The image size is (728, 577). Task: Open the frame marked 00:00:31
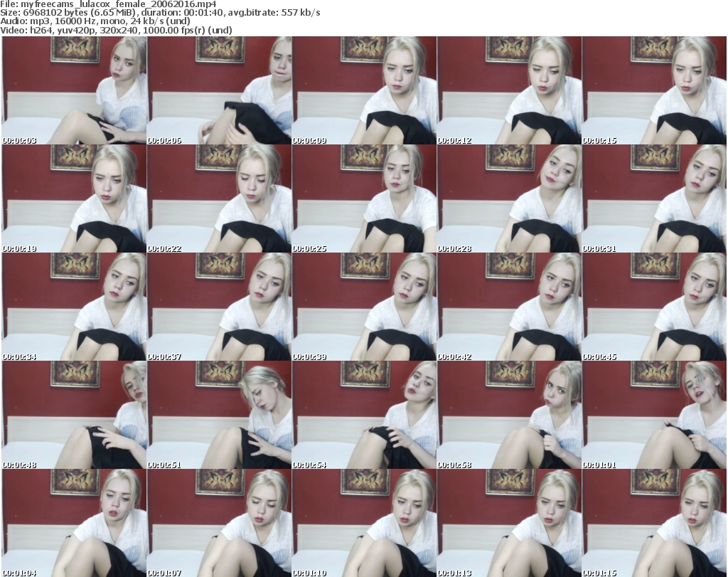click(x=654, y=198)
